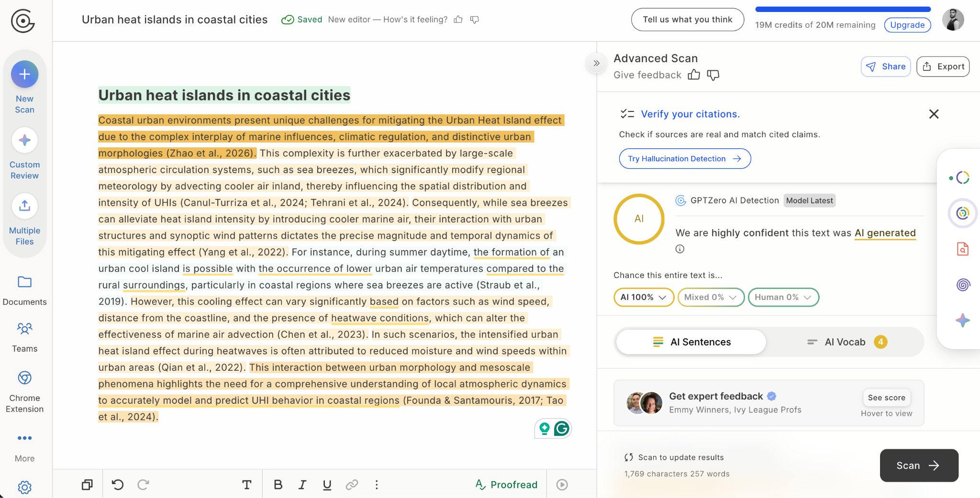Screen dimensions: 980x498
Task: Select the AI detection rail icon
Action: point(962,213)
